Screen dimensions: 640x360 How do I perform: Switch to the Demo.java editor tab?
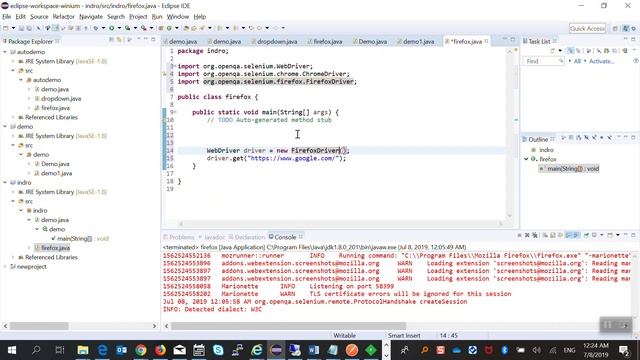point(370,42)
